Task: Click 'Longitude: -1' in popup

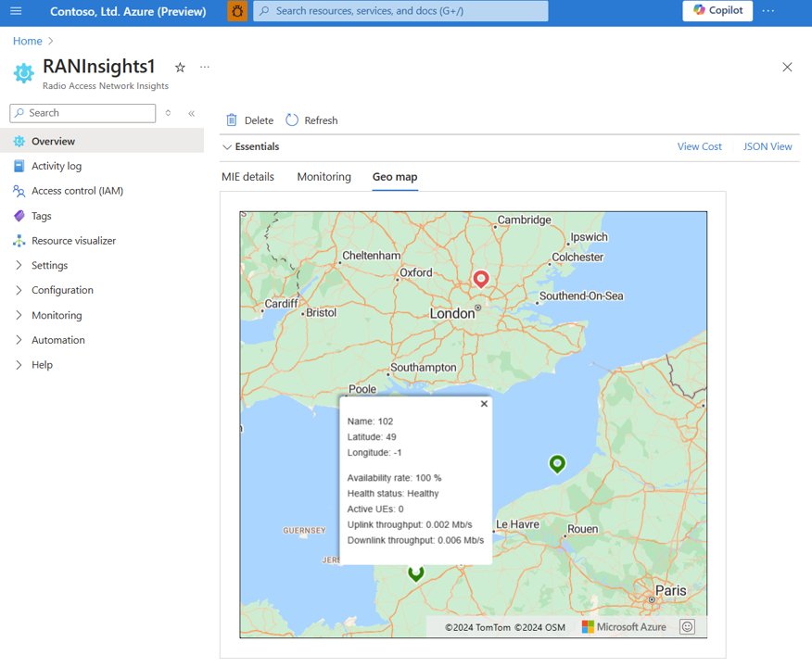Action: pos(374,452)
